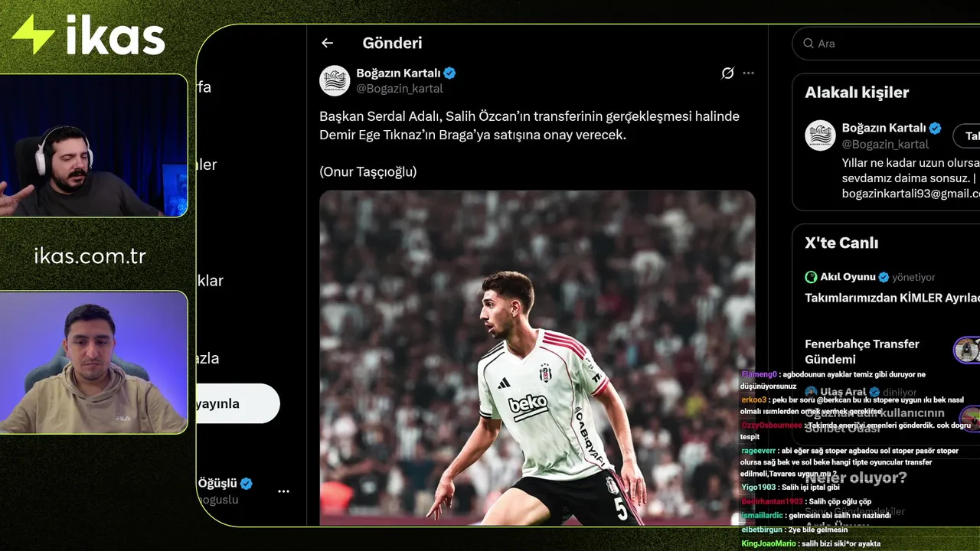This screenshot has width=980, height=551.
Task: Click the Boğazın Kartalı name in Alakalı kişiler
Action: [884, 128]
